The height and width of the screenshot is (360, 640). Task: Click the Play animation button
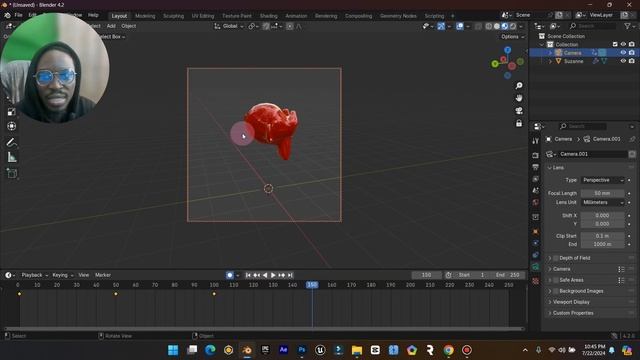(273, 275)
